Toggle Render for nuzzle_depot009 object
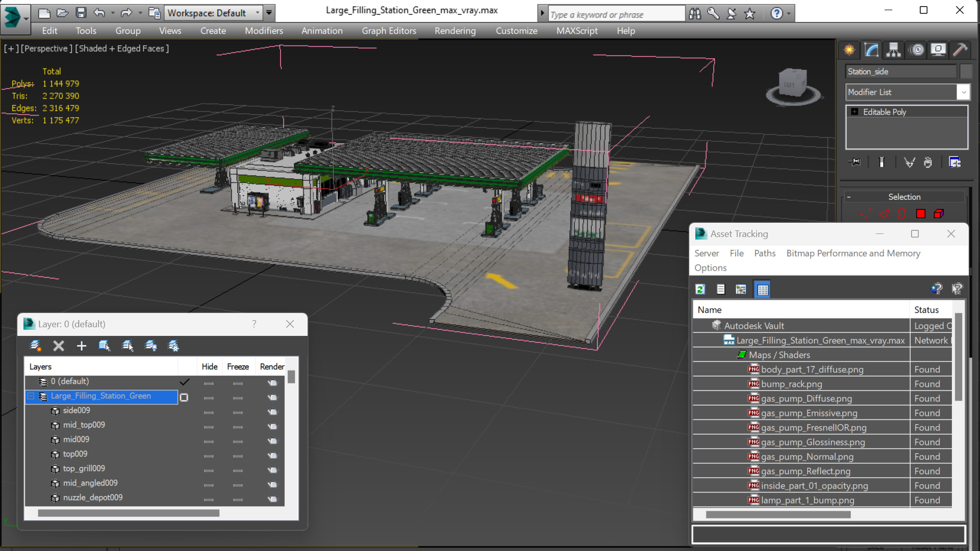The width and height of the screenshot is (980, 551). (x=272, y=499)
